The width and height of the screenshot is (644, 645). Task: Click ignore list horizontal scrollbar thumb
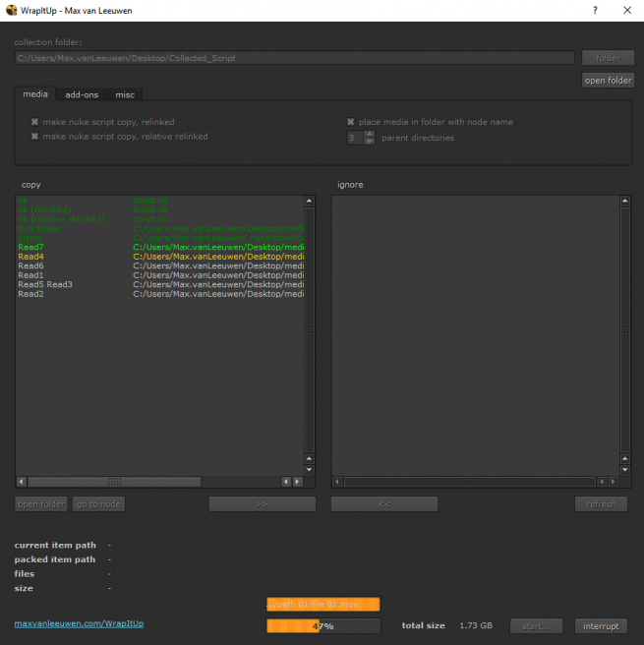[470, 481]
